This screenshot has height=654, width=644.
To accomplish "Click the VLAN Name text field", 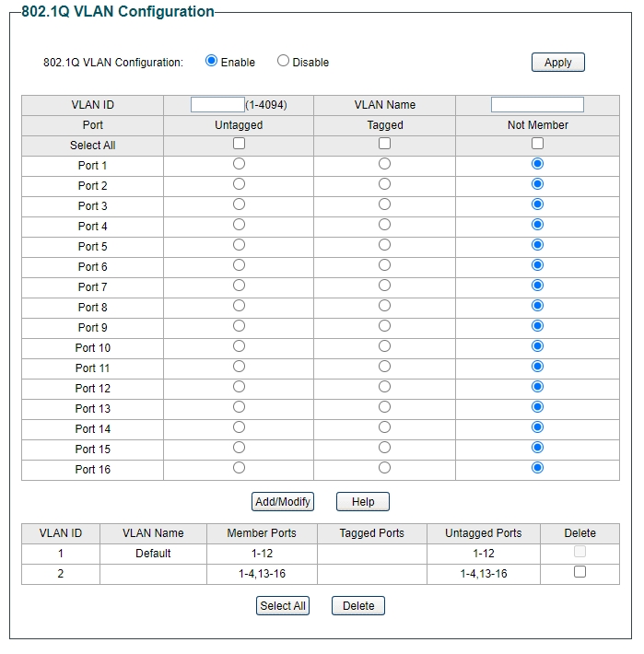I will tap(537, 104).
